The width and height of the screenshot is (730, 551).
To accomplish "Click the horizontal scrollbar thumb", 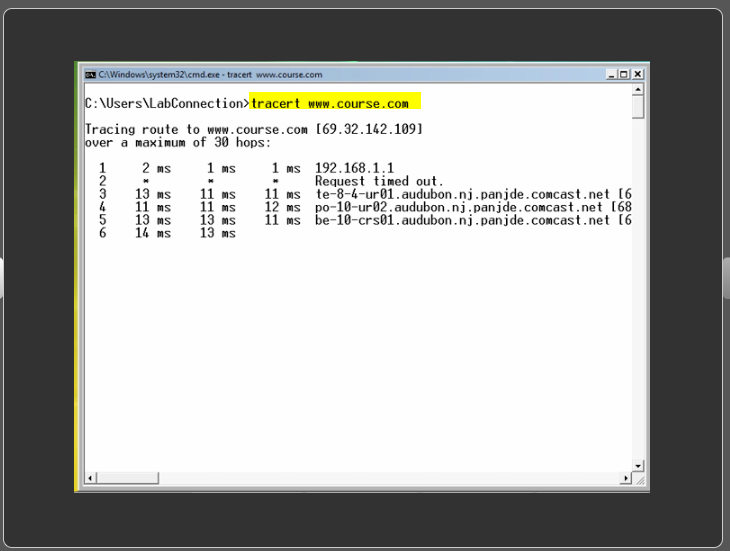I will pos(128,478).
